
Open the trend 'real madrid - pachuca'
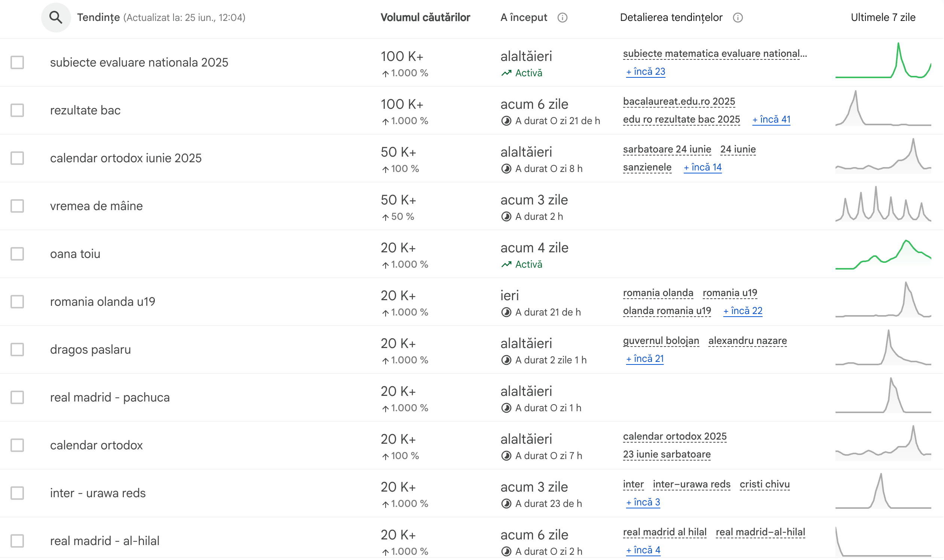point(110,397)
